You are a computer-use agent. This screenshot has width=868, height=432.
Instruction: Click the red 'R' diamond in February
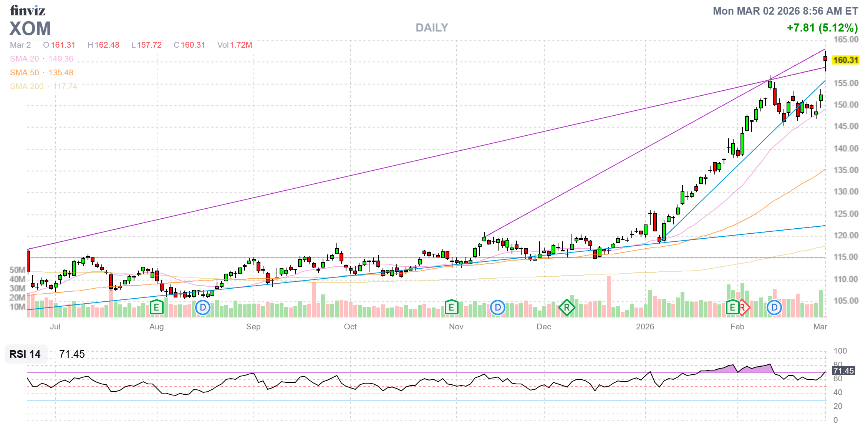(x=744, y=307)
